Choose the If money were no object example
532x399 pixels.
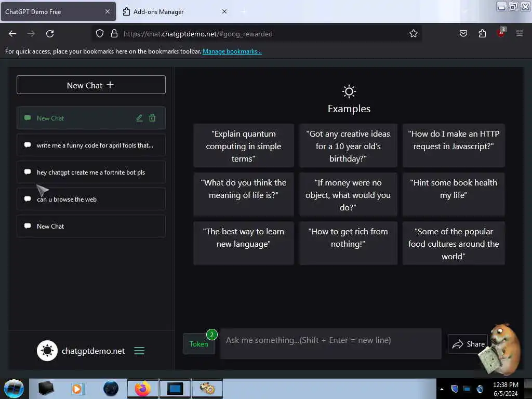(x=348, y=194)
